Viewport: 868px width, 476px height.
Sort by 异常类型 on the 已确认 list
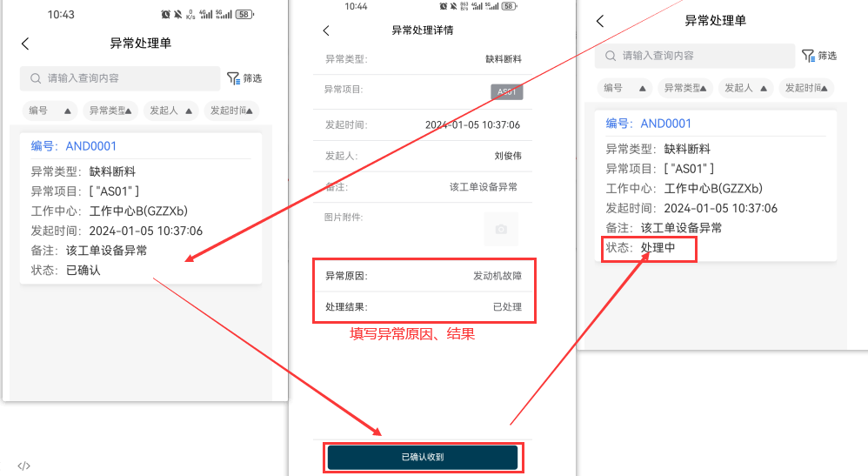pos(110,111)
